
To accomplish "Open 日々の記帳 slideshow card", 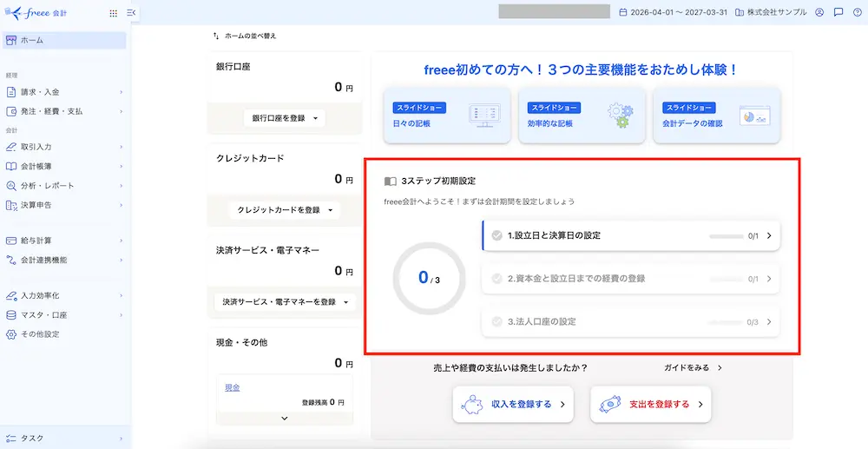I will tap(447, 116).
